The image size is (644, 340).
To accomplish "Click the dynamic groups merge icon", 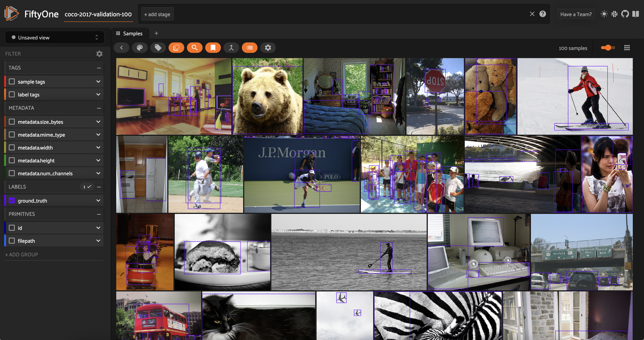I will click(x=231, y=48).
